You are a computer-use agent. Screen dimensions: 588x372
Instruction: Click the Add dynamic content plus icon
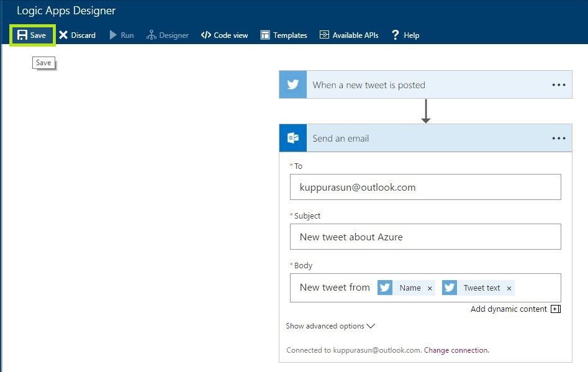[556, 309]
